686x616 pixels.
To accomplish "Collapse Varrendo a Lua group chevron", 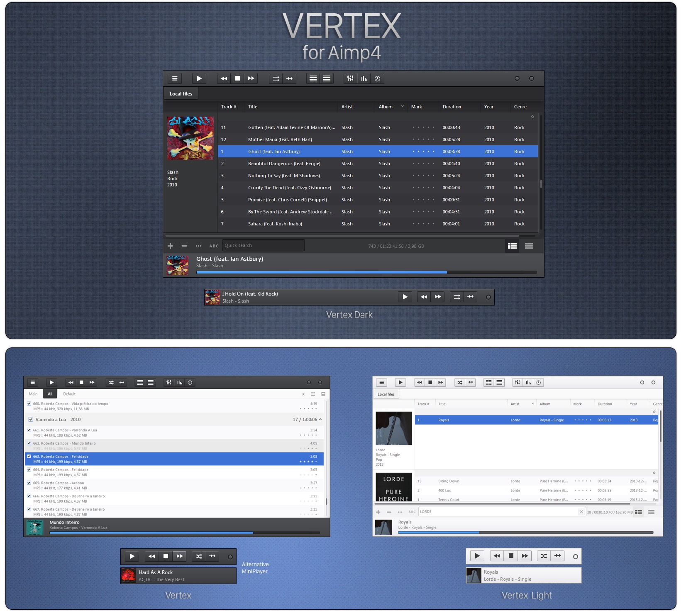I will (320, 419).
